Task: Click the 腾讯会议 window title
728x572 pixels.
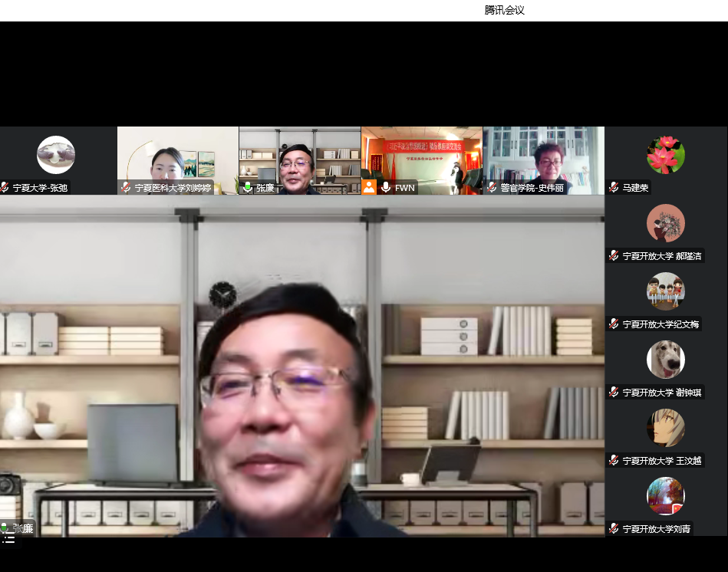Action: coord(504,10)
